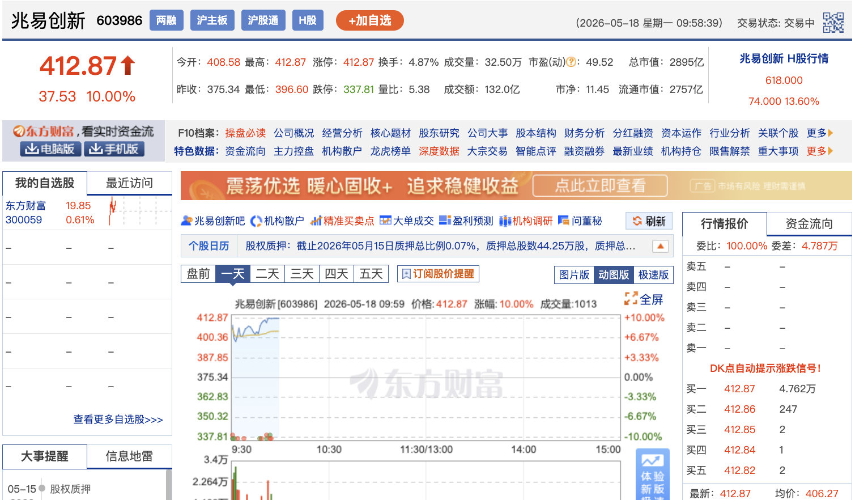Open 操盘必读 F10 link
Viewport: 868px width, 500px height.
pyautogui.click(x=245, y=133)
